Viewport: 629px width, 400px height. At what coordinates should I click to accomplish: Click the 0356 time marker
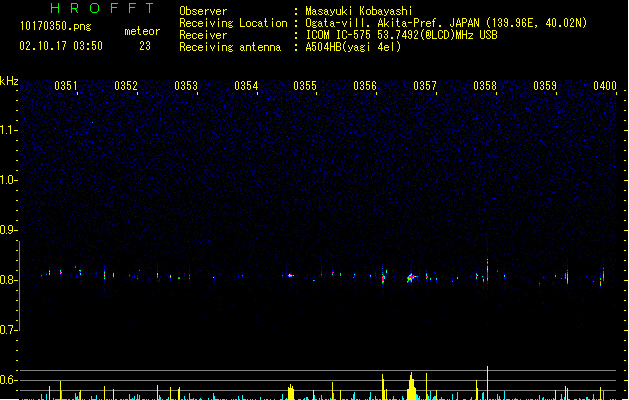click(x=365, y=86)
